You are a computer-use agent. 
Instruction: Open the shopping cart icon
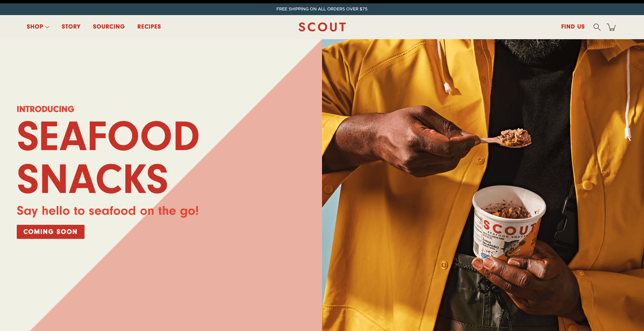click(611, 27)
